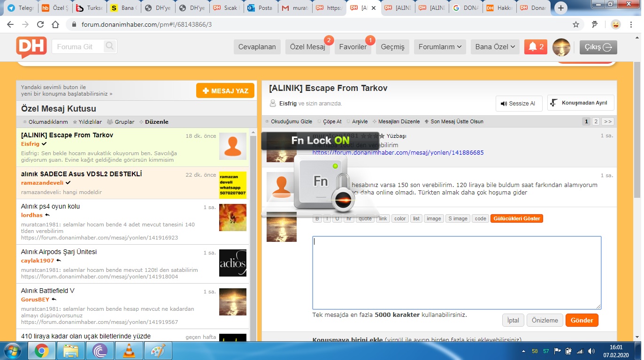Image resolution: width=644 pixels, height=360 pixels.
Task: Open the Favoriler menu item
Action: point(353,47)
